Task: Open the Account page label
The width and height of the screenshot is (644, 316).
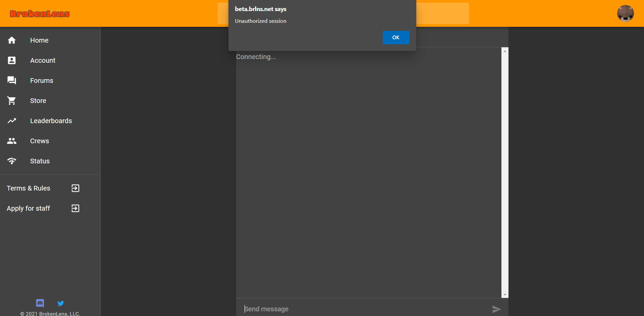Action: 43,60
